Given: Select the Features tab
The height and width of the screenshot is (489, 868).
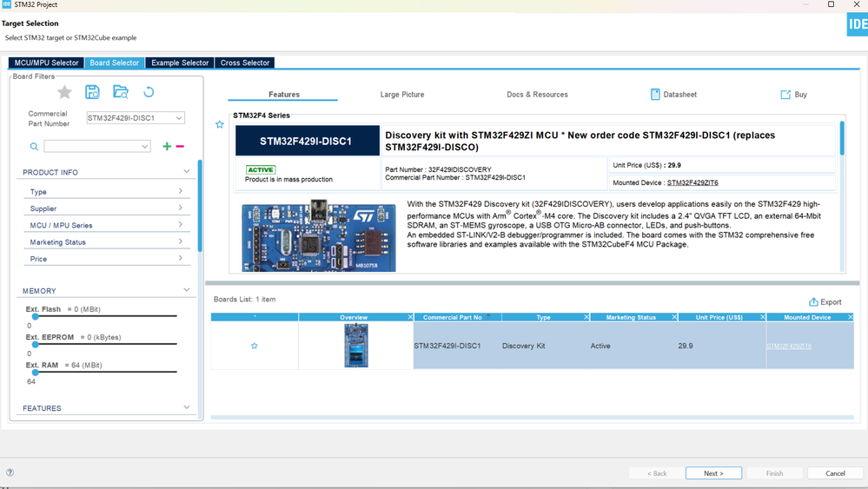Looking at the screenshot, I should pyautogui.click(x=284, y=95).
